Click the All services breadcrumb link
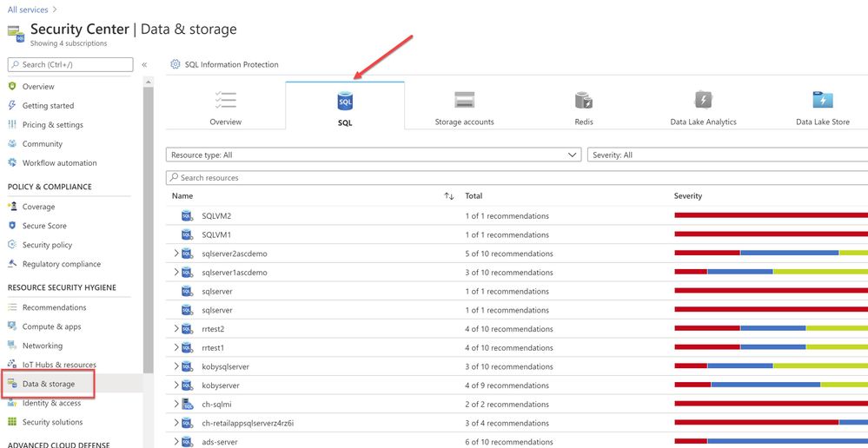The image size is (868, 448). pyautogui.click(x=28, y=10)
